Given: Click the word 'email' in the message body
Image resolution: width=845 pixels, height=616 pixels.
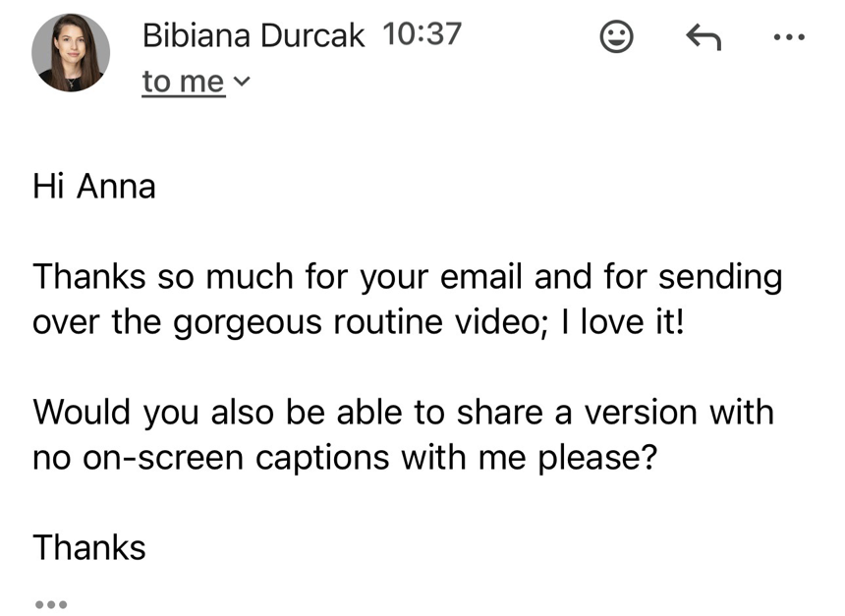Looking at the screenshot, I should pyautogui.click(x=480, y=276).
